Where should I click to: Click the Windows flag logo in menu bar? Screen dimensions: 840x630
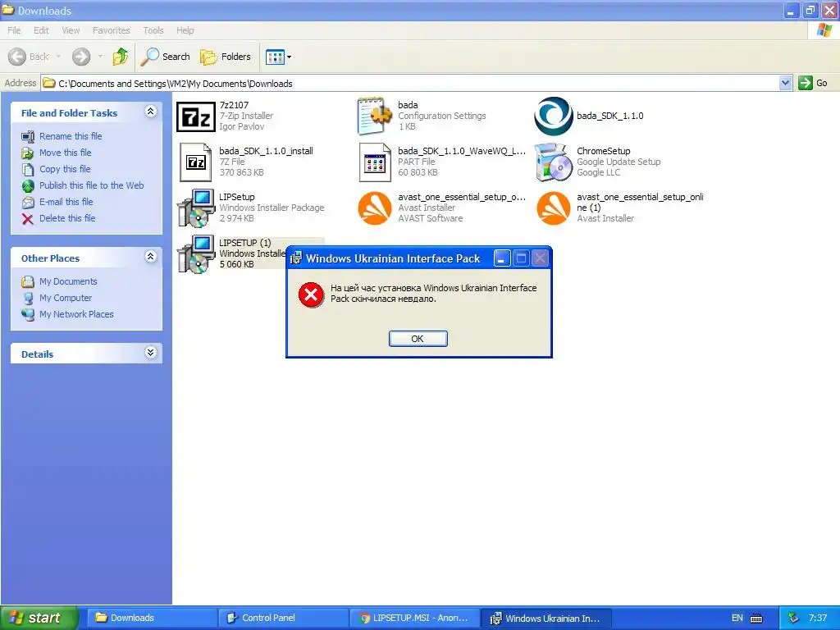[824, 30]
